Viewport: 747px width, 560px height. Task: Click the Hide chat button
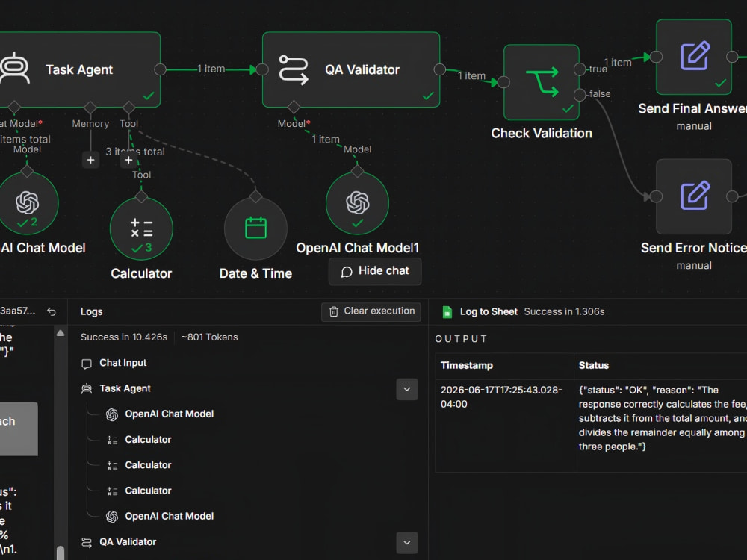tap(375, 272)
